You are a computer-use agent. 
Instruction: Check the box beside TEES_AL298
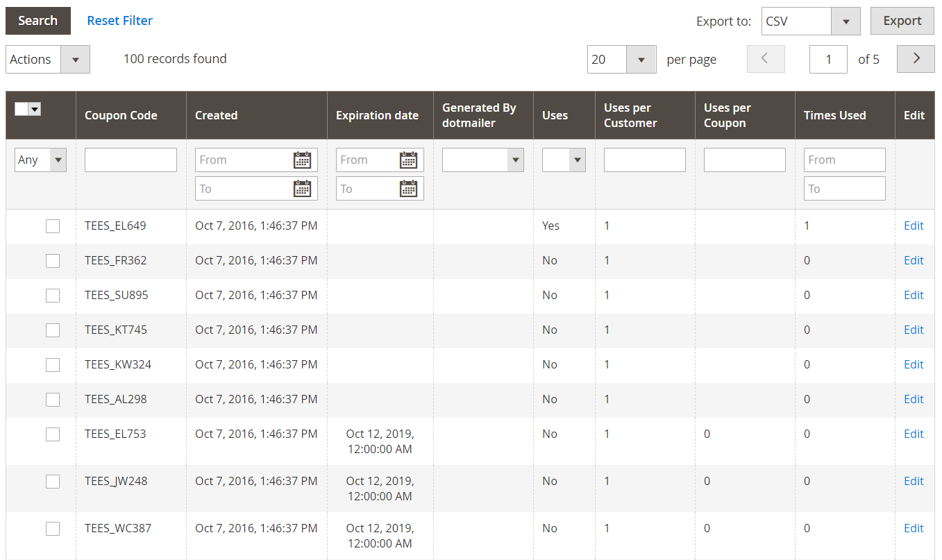pos(53,400)
